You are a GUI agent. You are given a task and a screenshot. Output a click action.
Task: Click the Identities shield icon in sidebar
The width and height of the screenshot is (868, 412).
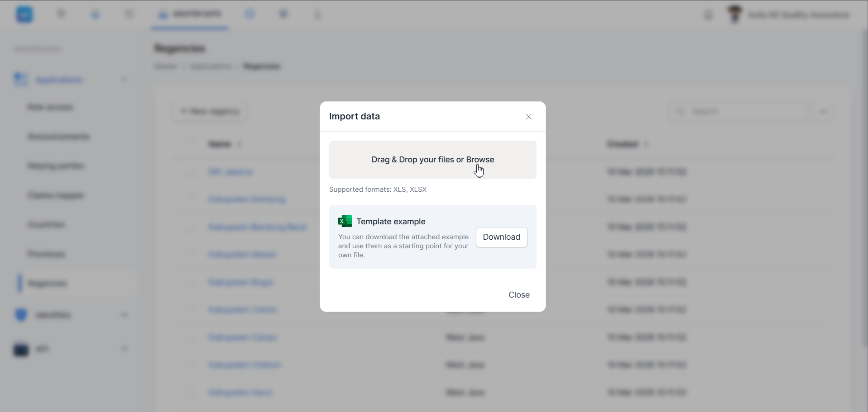pyautogui.click(x=21, y=315)
